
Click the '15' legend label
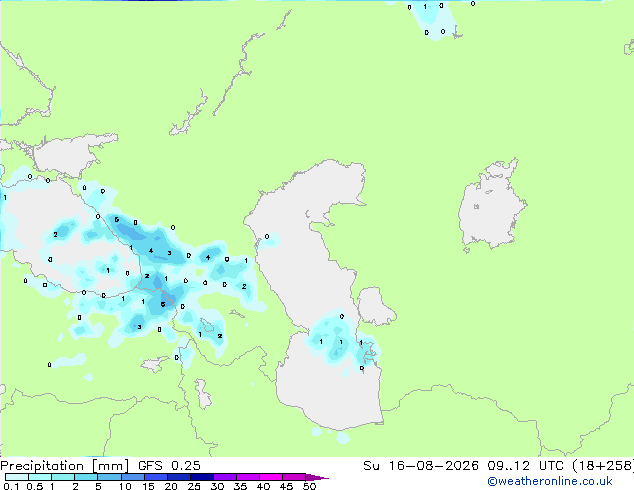[x=148, y=486]
